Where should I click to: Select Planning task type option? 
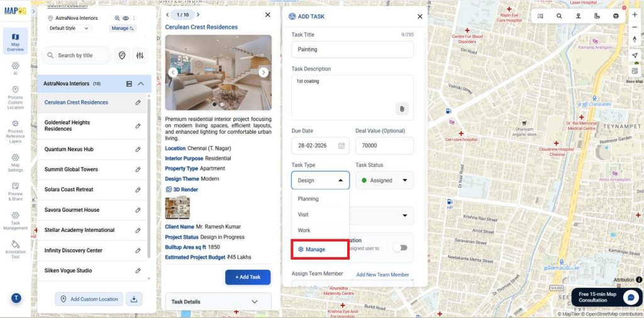tap(320, 199)
